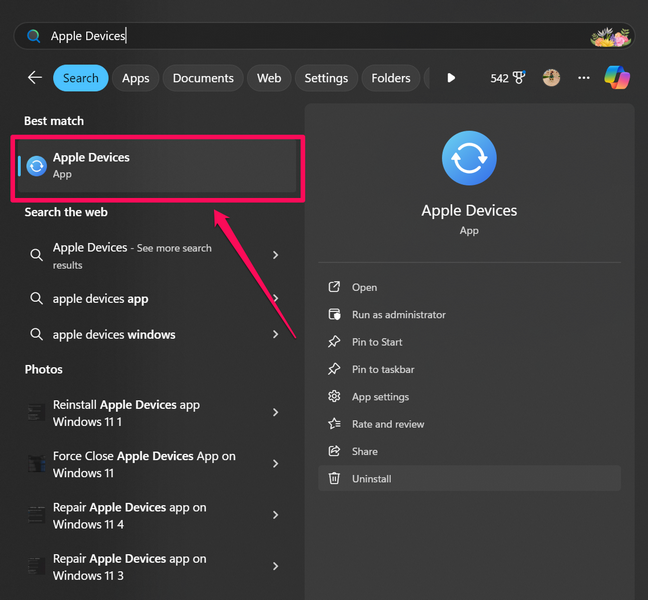The image size is (648, 600).
Task: Click the user profile avatar
Action: (551, 78)
